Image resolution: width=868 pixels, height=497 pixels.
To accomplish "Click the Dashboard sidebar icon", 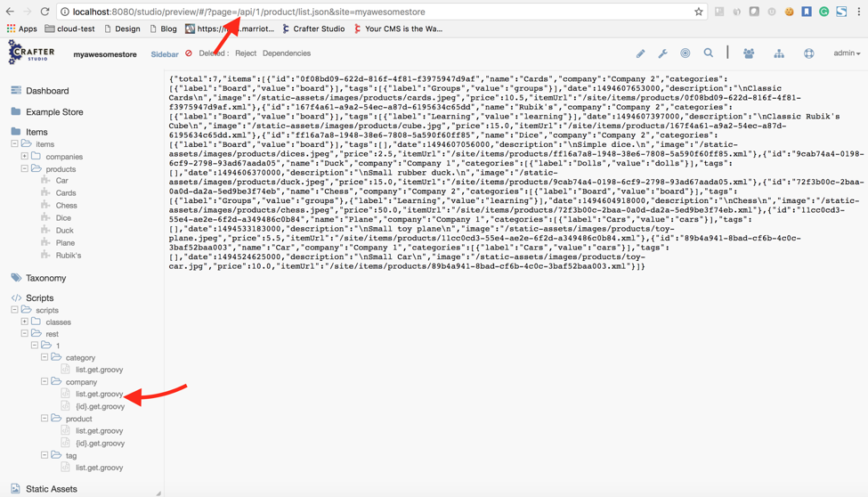I will click(x=16, y=90).
